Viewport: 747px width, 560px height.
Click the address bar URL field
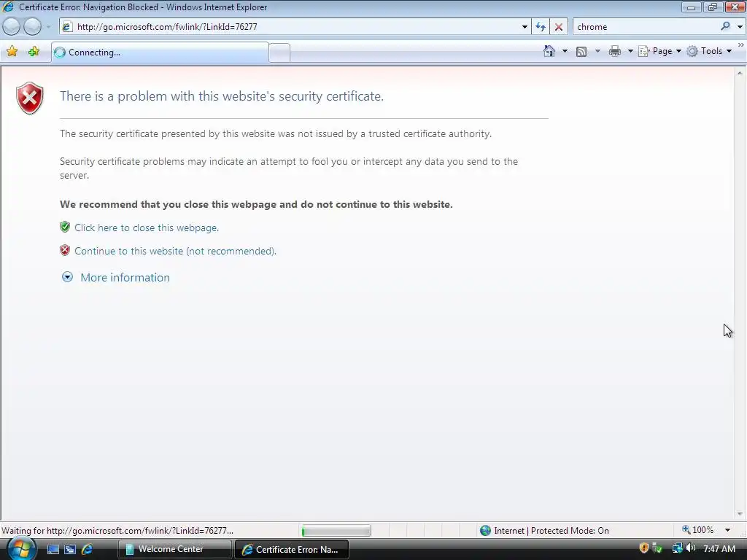click(295, 27)
